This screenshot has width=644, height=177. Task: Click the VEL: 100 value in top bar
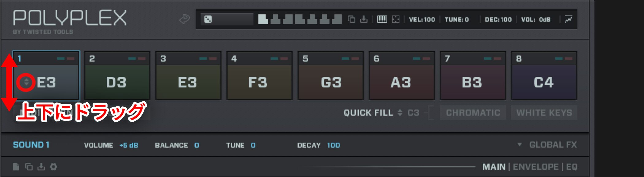(422, 20)
